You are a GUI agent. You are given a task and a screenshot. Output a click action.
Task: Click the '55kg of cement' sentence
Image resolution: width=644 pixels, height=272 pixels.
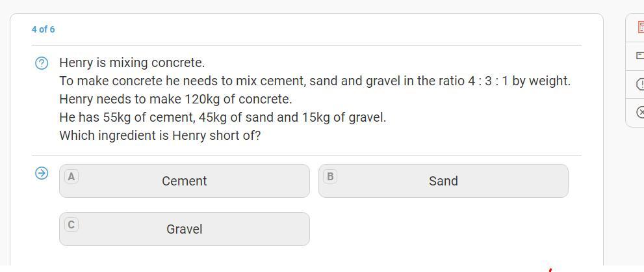[x=222, y=117]
